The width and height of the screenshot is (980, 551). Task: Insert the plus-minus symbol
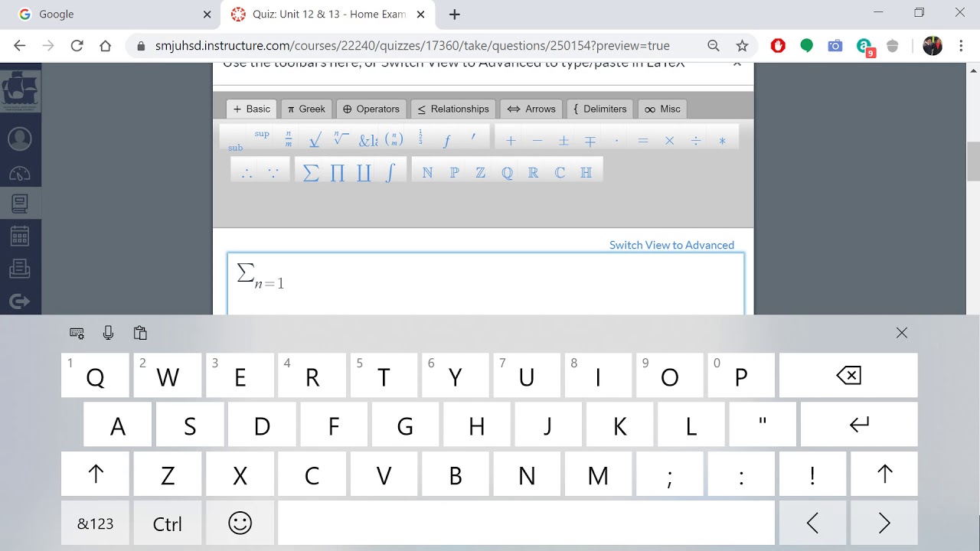pyautogui.click(x=563, y=141)
